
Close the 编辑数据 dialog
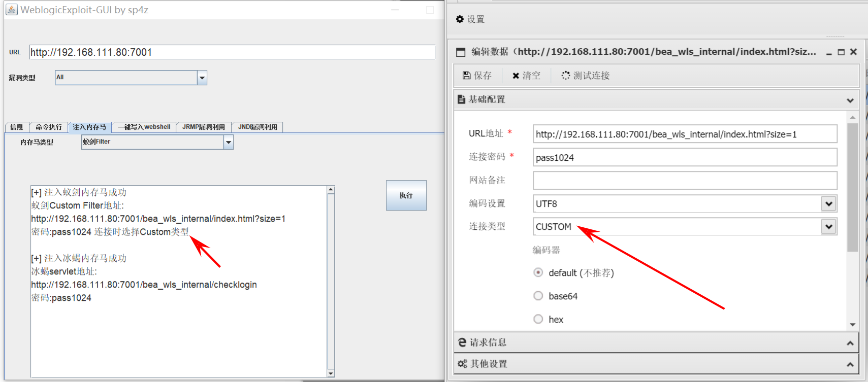tap(853, 52)
